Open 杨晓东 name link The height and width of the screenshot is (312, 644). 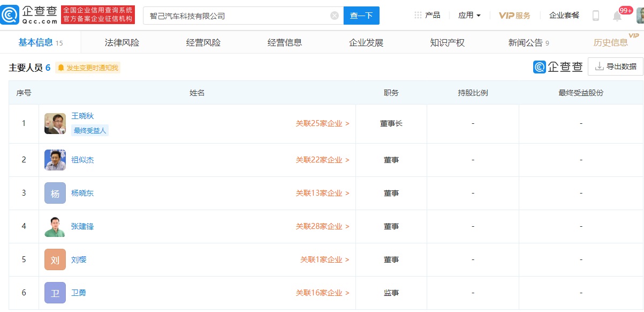coord(82,193)
